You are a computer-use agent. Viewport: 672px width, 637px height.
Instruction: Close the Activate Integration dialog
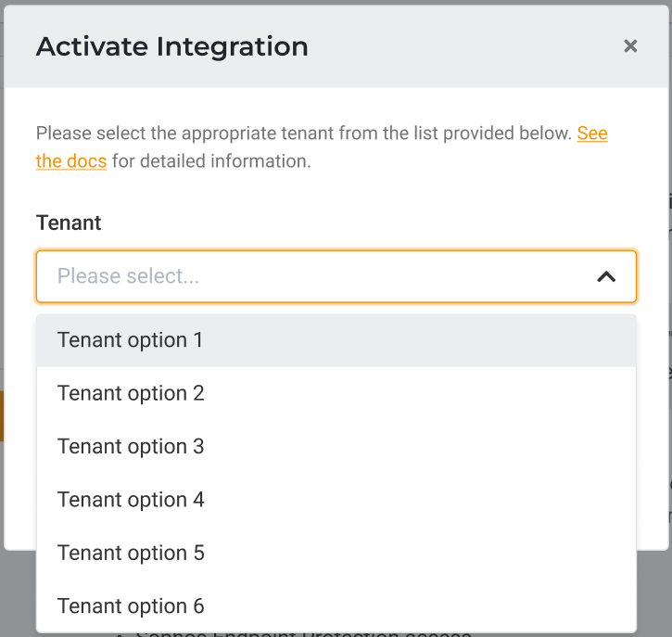[x=630, y=46]
